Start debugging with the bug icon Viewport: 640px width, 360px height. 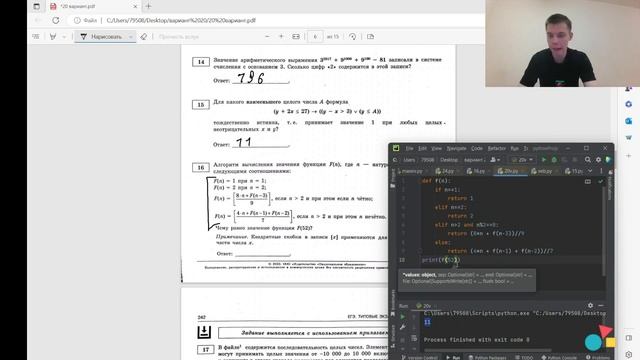pyautogui.click(x=554, y=160)
